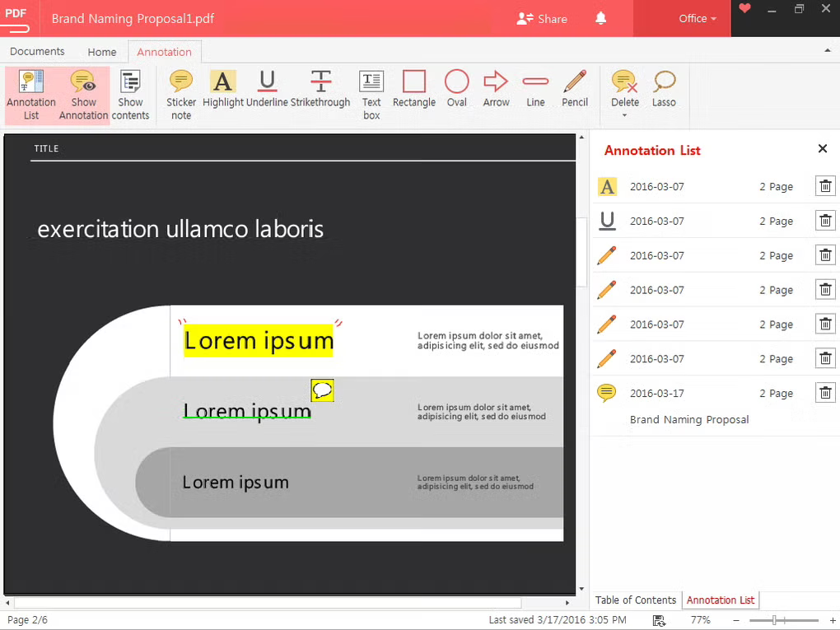Screen dimensions: 840x630
Task: Activate the Rectangle annotation tool
Action: [x=413, y=88]
